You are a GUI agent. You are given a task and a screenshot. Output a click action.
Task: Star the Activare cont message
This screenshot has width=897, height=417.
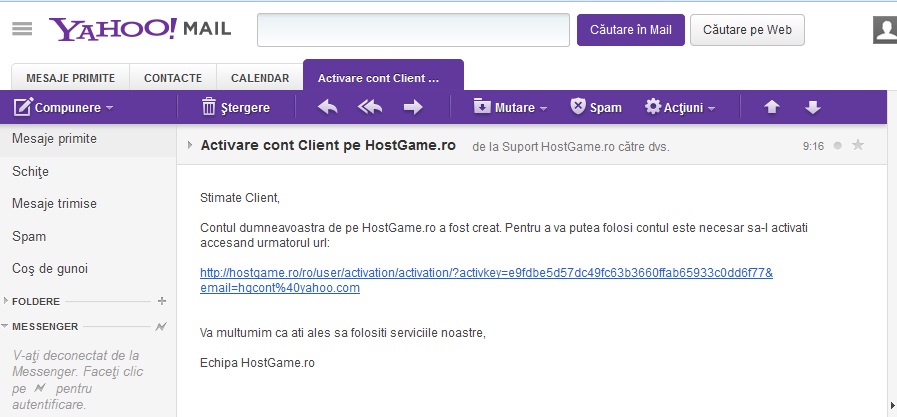[858, 145]
